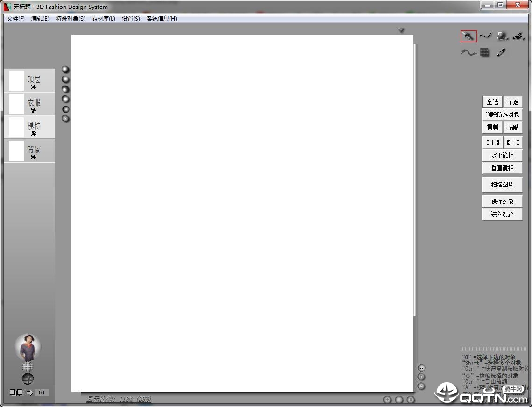This screenshot has width=532, height=407.
Task: Toggle visibility of 背景 layer
Action: tap(33, 157)
